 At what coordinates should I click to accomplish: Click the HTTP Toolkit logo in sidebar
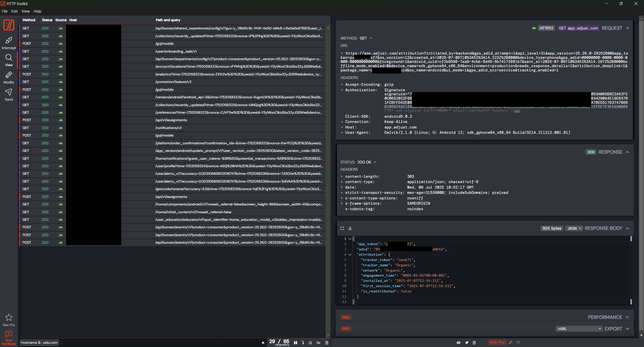[x=9, y=25]
